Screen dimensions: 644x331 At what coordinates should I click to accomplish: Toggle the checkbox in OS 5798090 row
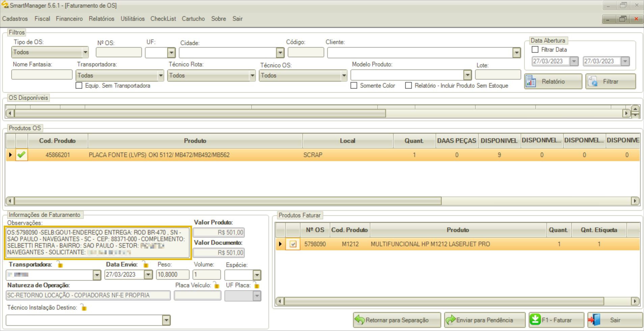pos(293,244)
